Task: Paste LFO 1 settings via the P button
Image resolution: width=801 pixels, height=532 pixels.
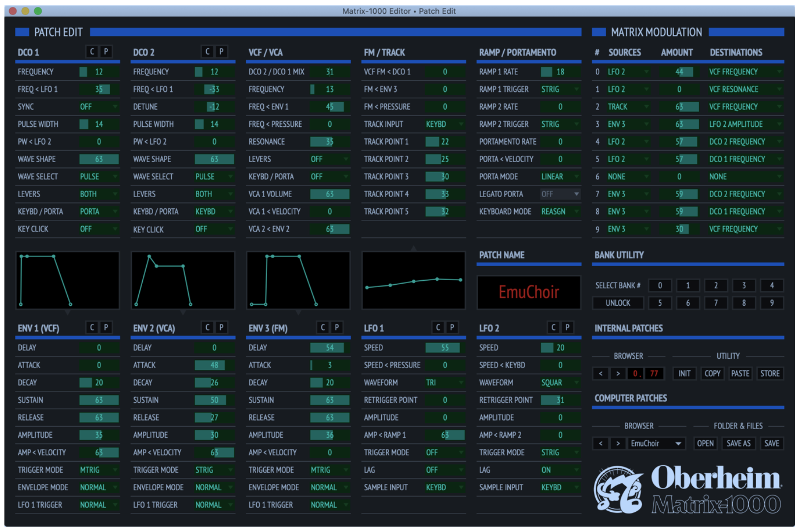Action: coord(452,327)
